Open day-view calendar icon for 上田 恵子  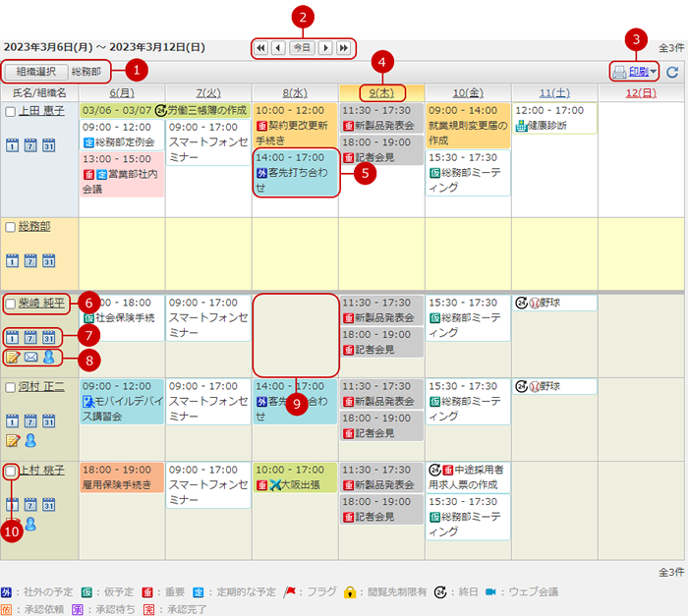tap(12, 145)
